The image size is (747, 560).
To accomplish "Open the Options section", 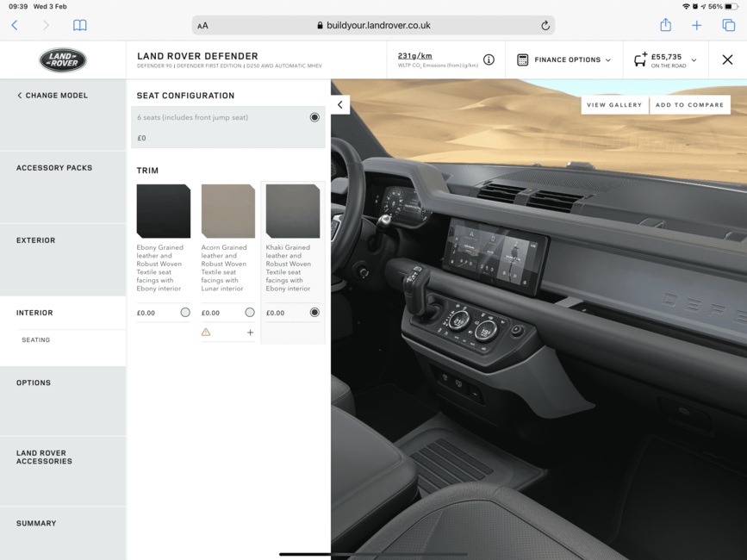I will [x=63, y=401].
